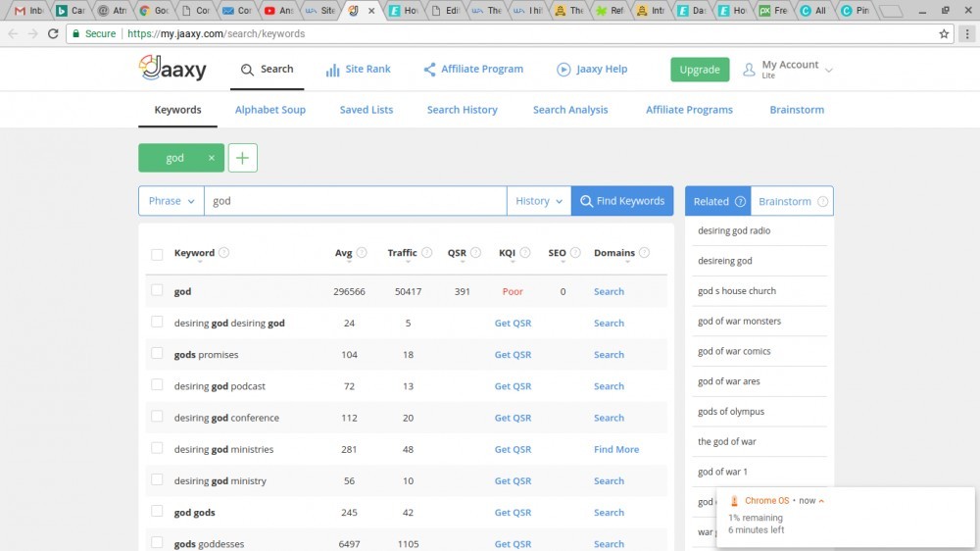980x551 pixels.
Task: Click Find More for desiring god ministries
Action: pyautogui.click(x=616, y=449)
